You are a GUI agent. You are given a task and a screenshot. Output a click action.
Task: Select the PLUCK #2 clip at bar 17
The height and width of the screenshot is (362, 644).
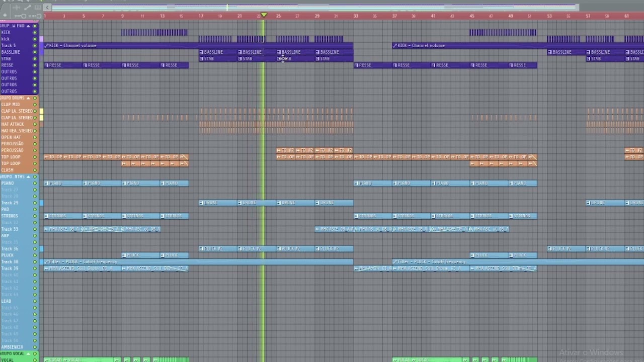[218, 248]
